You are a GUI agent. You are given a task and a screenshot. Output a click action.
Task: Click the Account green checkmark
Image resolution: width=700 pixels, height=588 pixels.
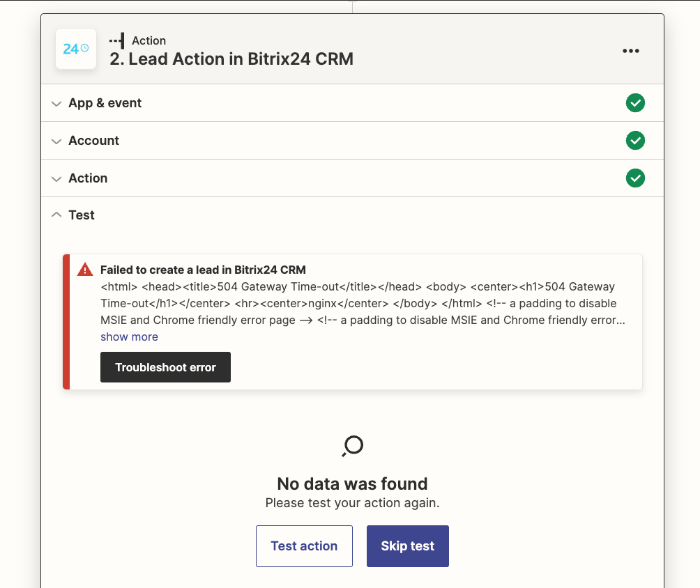click(x=635, y=141)
